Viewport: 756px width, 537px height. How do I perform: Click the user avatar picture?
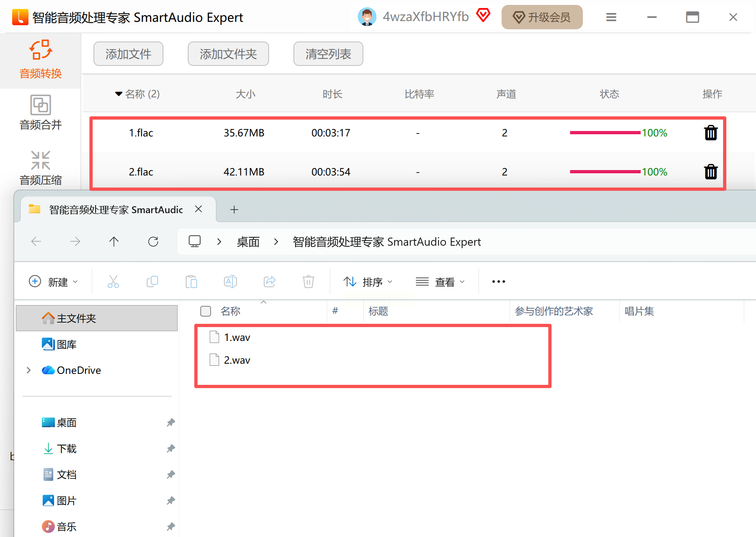367,17
